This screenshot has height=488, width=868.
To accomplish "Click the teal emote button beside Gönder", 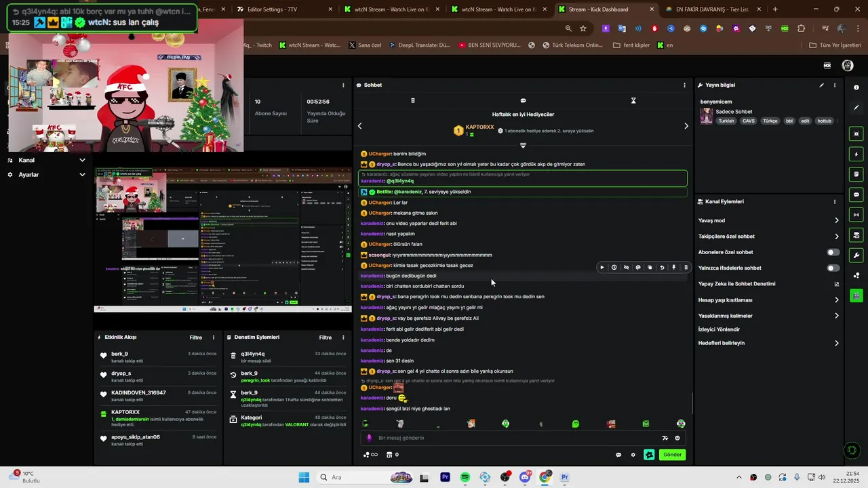I will pos(649,455).
